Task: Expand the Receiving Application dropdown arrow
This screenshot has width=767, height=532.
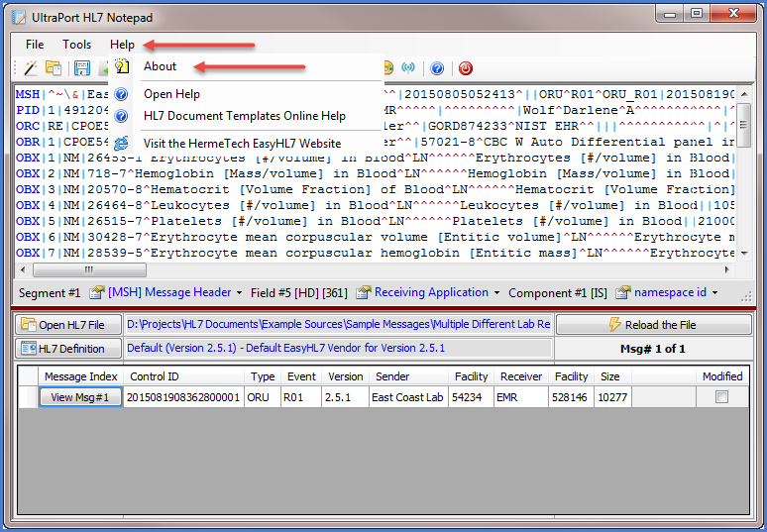Action: tap(497, 293)
